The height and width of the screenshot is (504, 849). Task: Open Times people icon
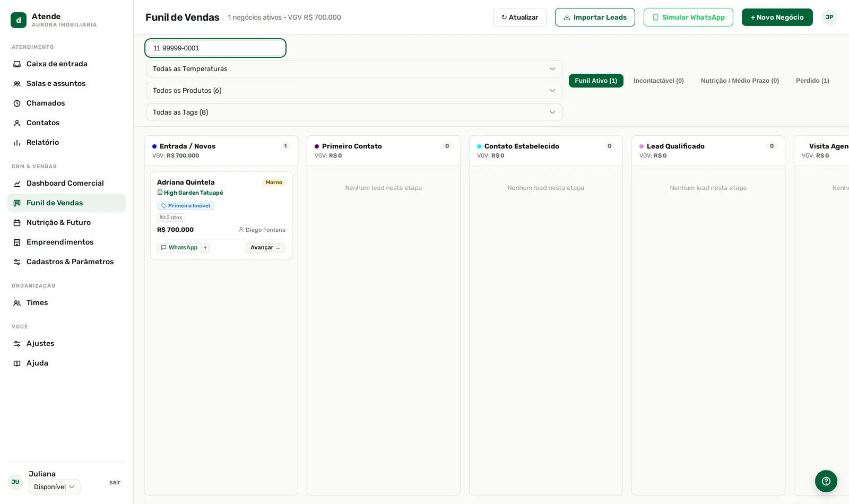click(17, 303)
